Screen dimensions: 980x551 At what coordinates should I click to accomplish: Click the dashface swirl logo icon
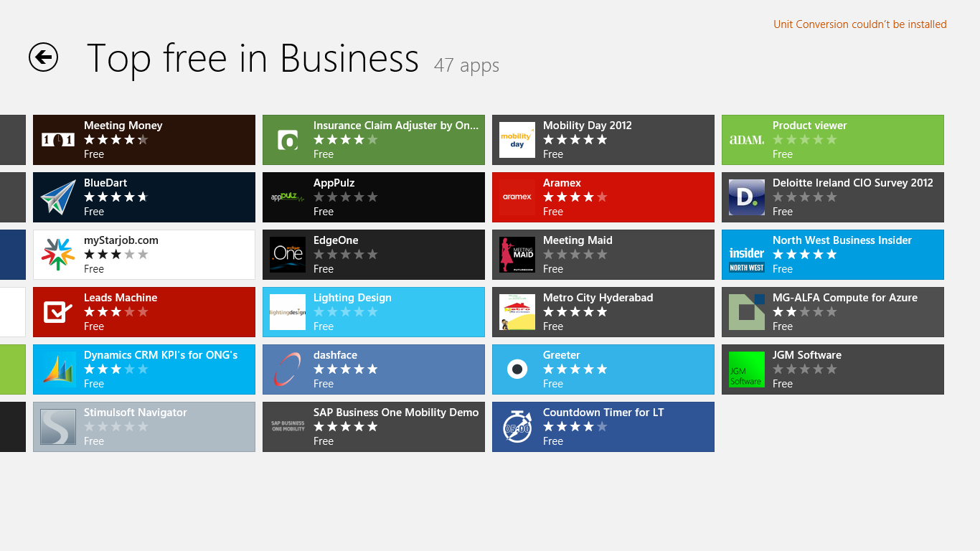point(288,369)
